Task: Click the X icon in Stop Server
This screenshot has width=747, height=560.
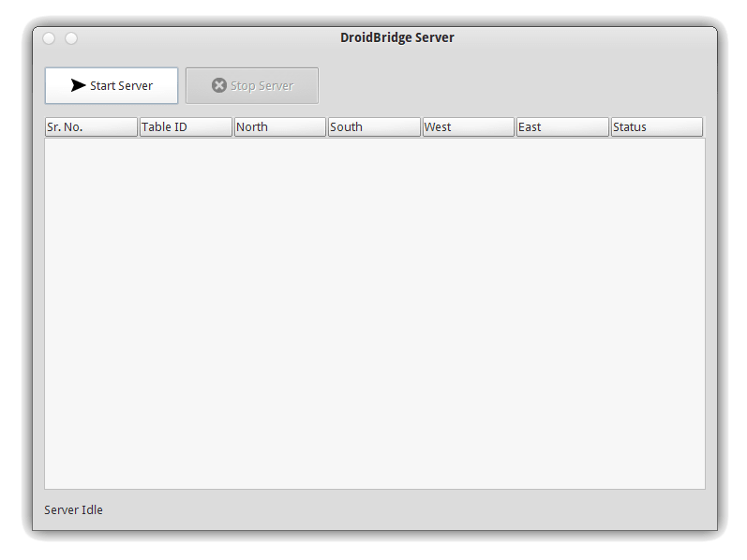Action: (219, 85)
